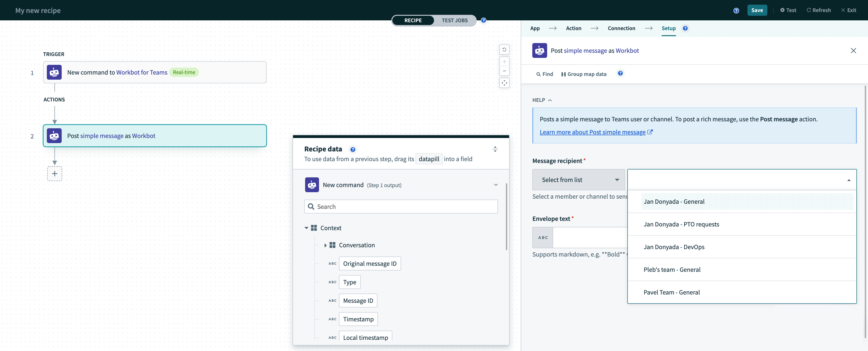Zoom in on the recipe canvas
The width and height of the screenshot is (868, 351).
pos(504,62)
